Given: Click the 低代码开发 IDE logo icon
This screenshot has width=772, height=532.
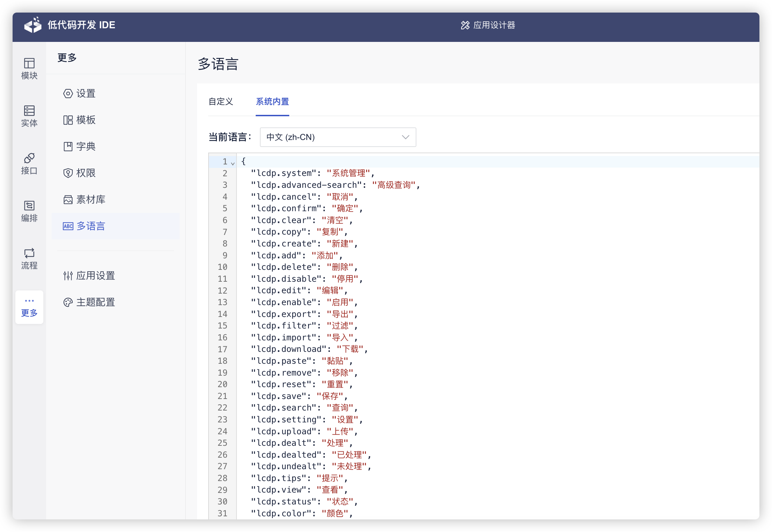Looking at the screenshot, I should [x=33, y=25].
